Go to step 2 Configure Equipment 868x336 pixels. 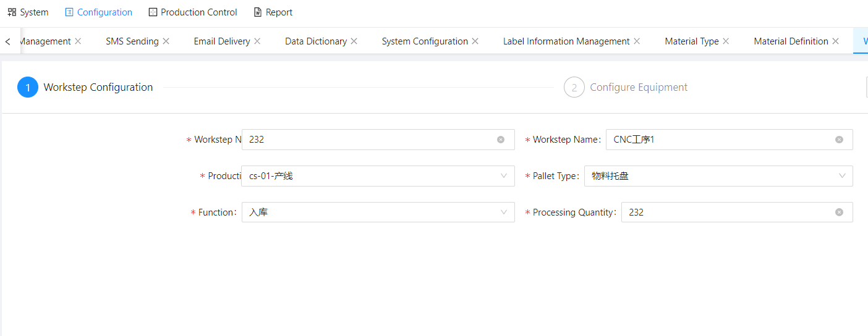pos(626,88)
